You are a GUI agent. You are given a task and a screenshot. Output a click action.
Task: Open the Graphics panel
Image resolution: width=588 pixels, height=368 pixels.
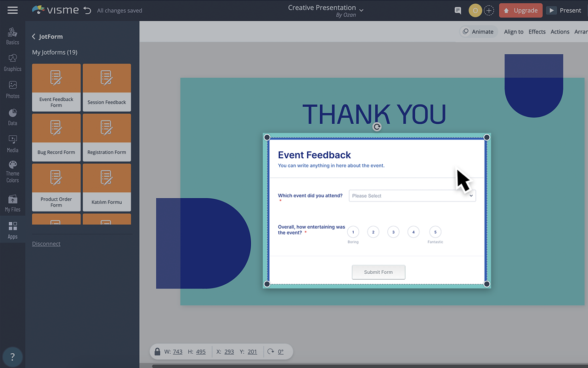click(12, 62)
